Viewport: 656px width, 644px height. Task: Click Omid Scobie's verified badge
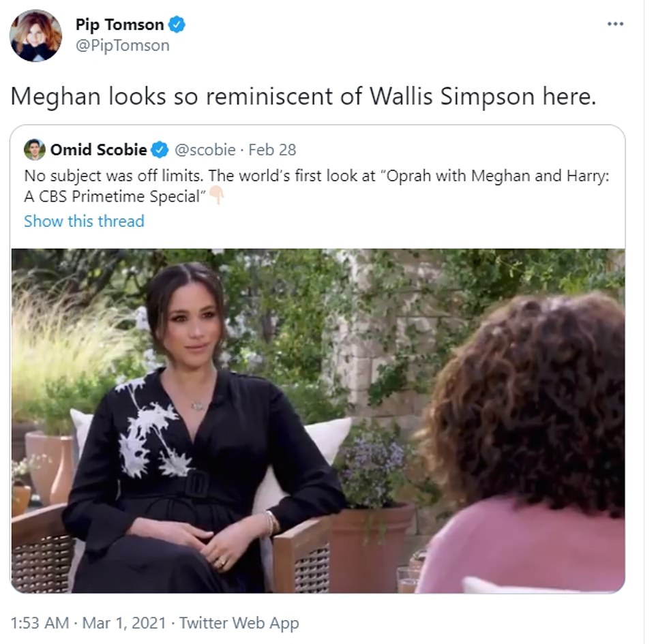160,150
